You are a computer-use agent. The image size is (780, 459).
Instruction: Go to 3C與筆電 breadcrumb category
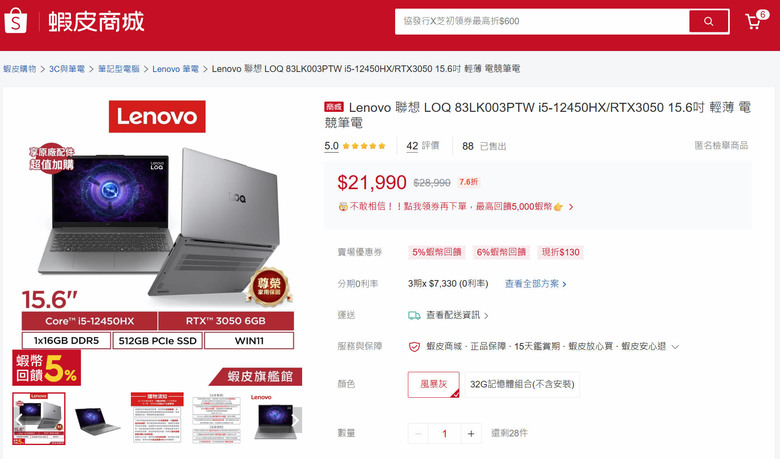[x=67, y=69]
